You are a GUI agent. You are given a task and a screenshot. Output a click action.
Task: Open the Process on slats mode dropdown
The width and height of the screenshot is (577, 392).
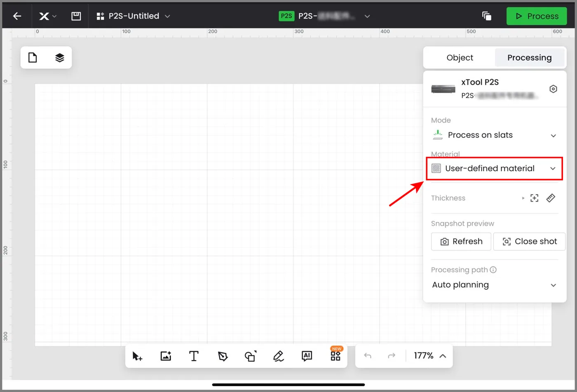(494, 135)
